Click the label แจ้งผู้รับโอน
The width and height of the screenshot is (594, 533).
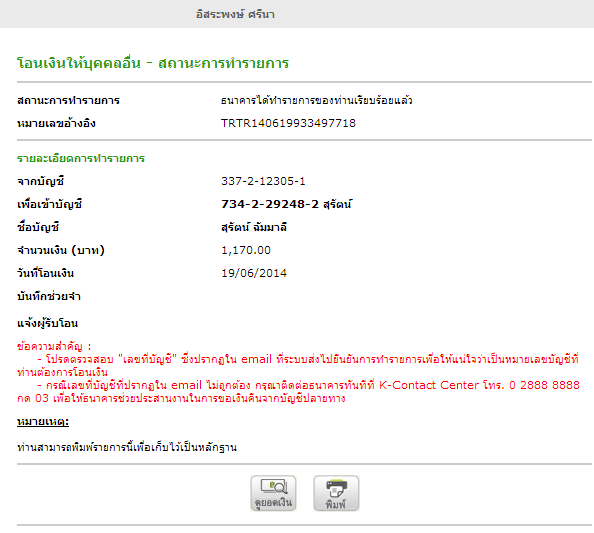coord(48,324)
